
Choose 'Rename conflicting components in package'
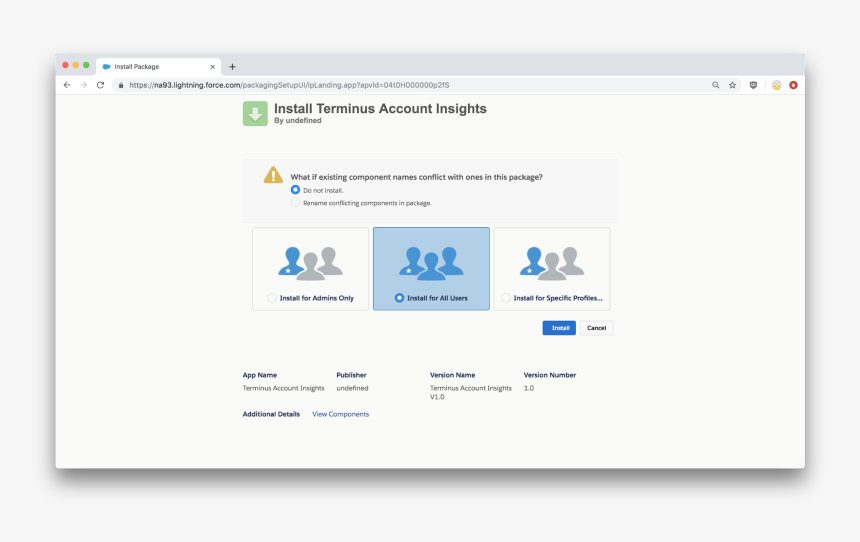coord(295,202)
